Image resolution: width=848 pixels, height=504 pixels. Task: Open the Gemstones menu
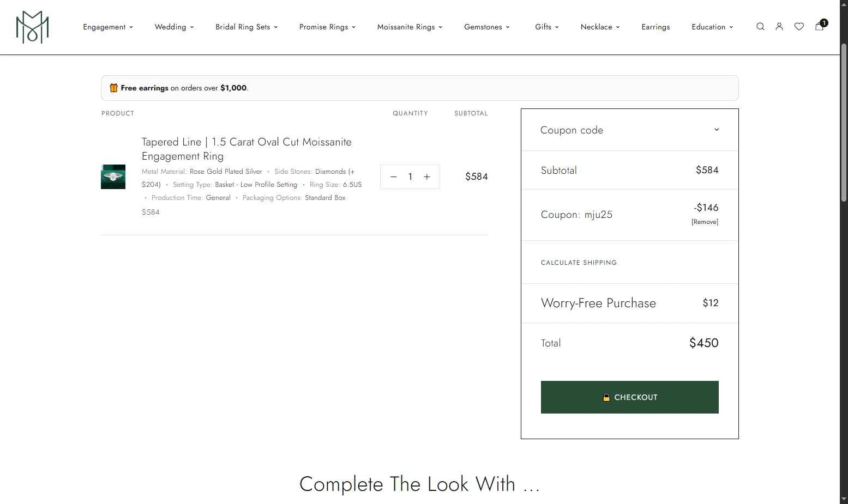click(x=486, y=27)
